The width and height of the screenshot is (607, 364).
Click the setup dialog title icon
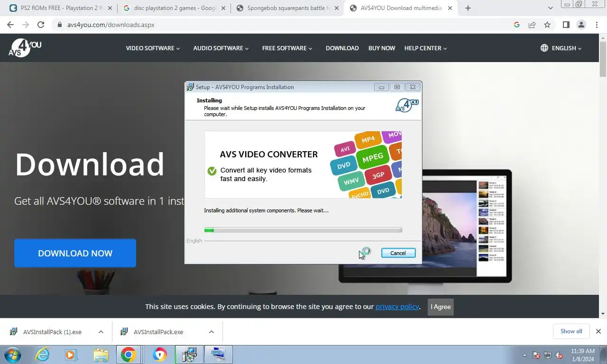coord(190,87)
